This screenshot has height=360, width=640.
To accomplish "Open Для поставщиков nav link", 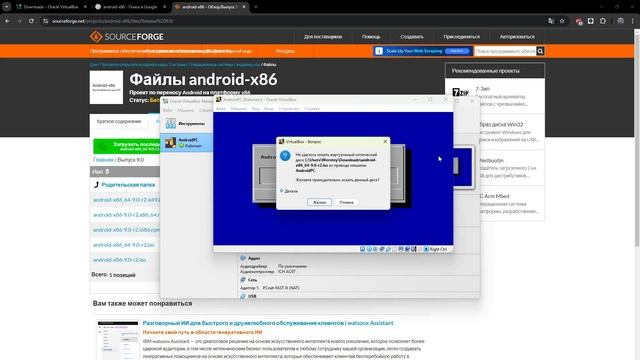I will coord(323,37).
